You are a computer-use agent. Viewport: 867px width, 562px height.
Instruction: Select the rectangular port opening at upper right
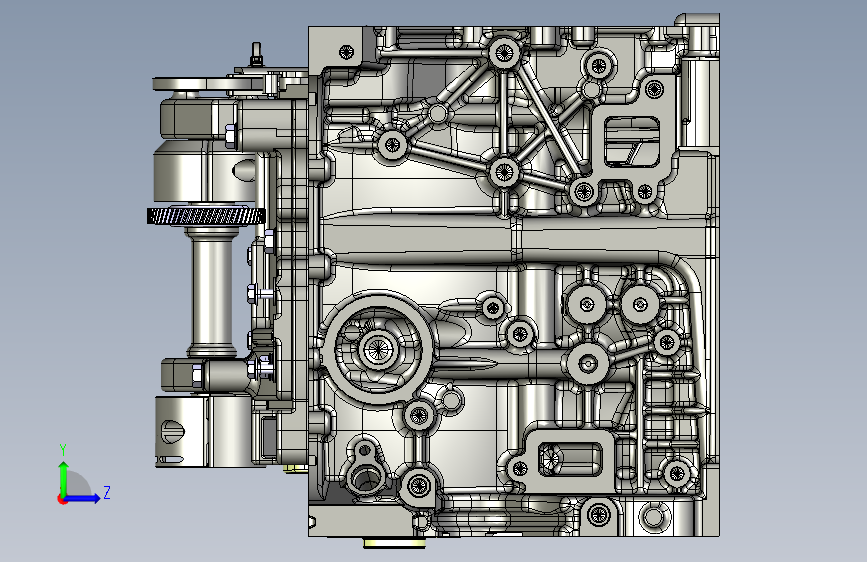tap(632, 142)
